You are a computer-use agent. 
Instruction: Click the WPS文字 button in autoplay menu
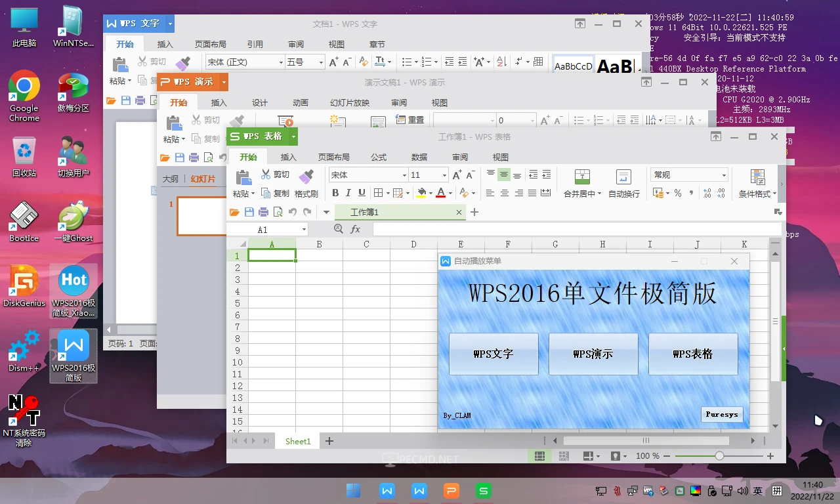click(493, 354)
